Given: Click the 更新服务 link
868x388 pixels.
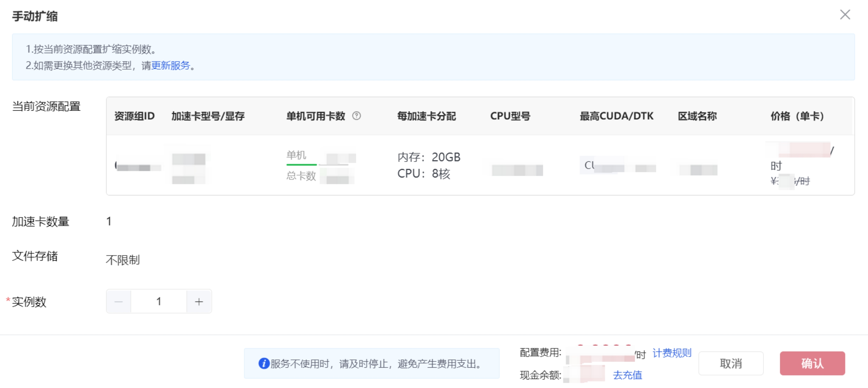Looking at the screenshot, I should point(171,65).
